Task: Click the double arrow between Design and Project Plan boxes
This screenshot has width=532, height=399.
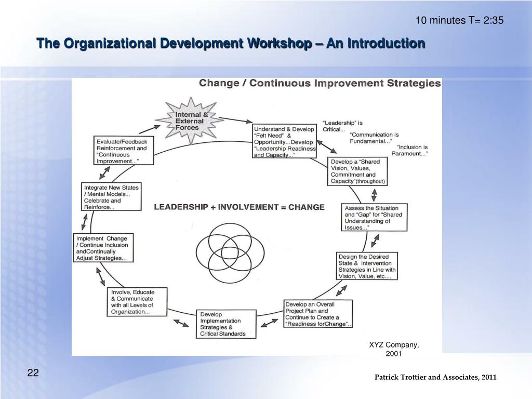Action: pyautogui.click(x=341, y=291)
